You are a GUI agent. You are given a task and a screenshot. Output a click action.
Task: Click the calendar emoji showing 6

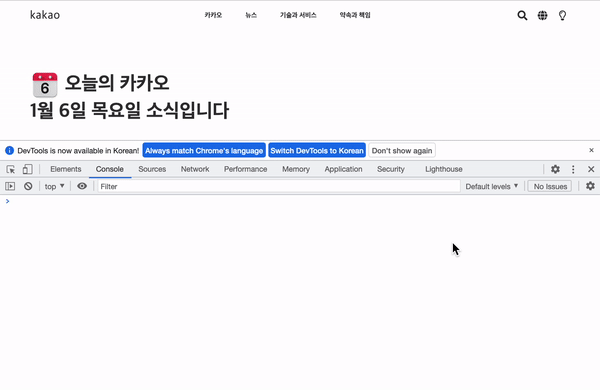click(x=45, y=85)
